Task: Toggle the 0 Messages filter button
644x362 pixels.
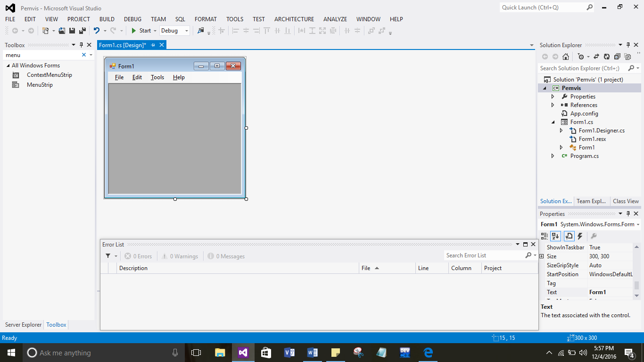Action: [x=226, y=256]
